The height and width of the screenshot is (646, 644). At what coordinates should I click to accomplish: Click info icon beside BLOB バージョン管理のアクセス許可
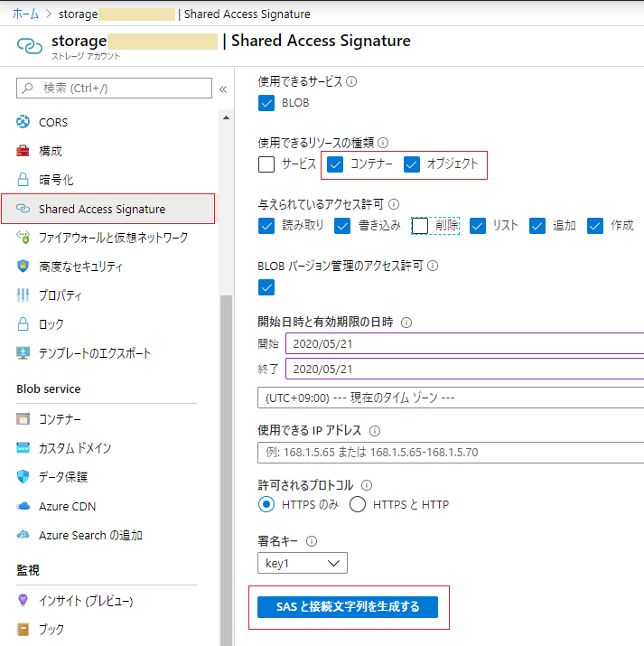tap(433, 266)
